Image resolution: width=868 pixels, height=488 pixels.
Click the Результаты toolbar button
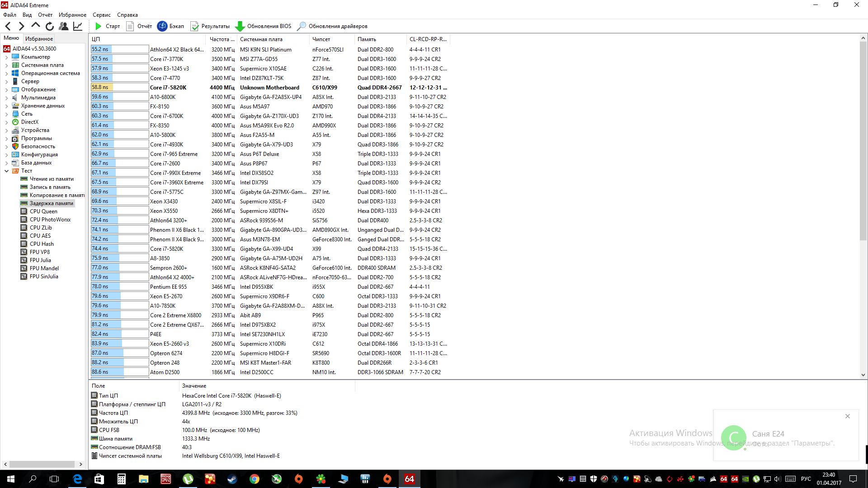[x=210, y=26]
